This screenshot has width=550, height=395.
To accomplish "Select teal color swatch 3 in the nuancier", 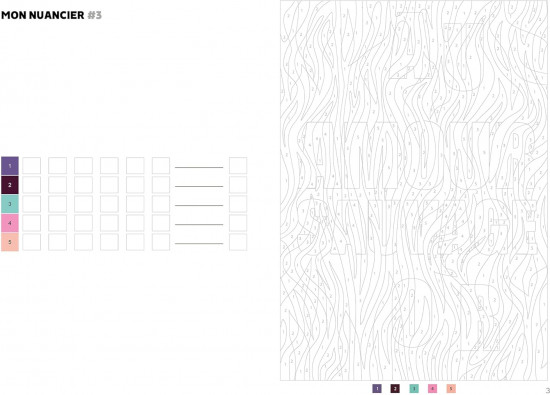I will coord(10,204).
